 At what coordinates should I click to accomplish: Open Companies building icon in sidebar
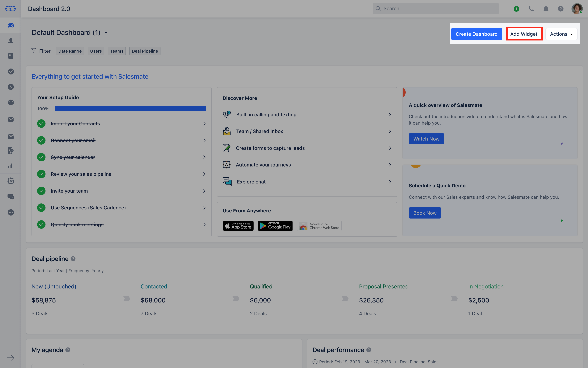tap(11, 56)
